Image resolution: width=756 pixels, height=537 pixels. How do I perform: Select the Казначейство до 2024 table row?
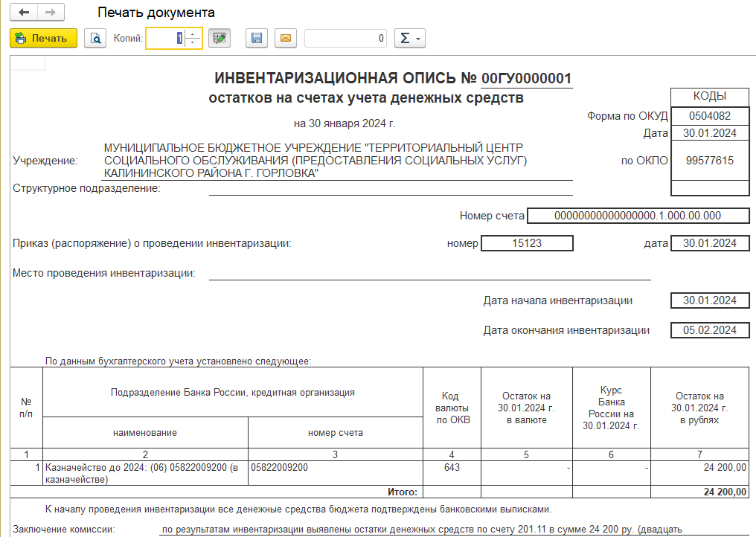click(x=379, y=473)
